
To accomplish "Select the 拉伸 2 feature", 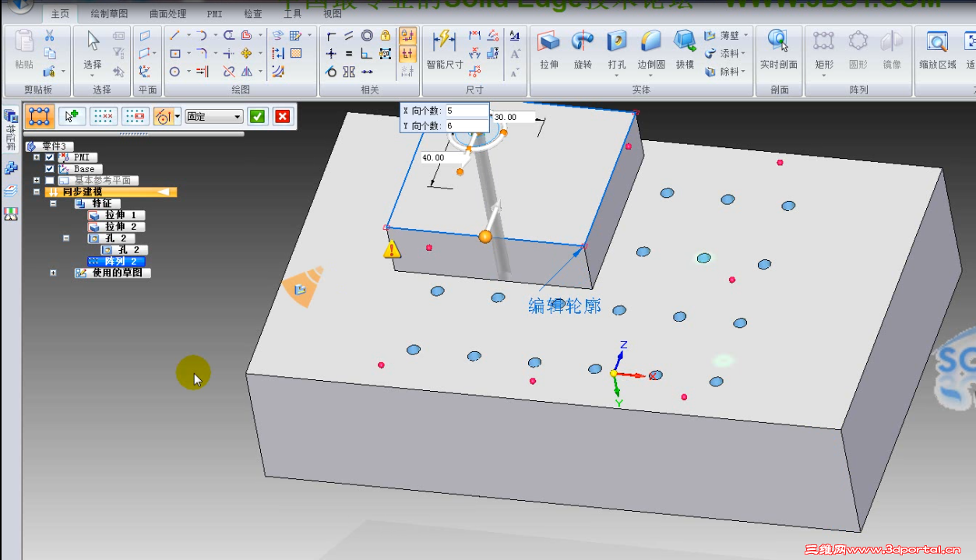I will [116, 227].
